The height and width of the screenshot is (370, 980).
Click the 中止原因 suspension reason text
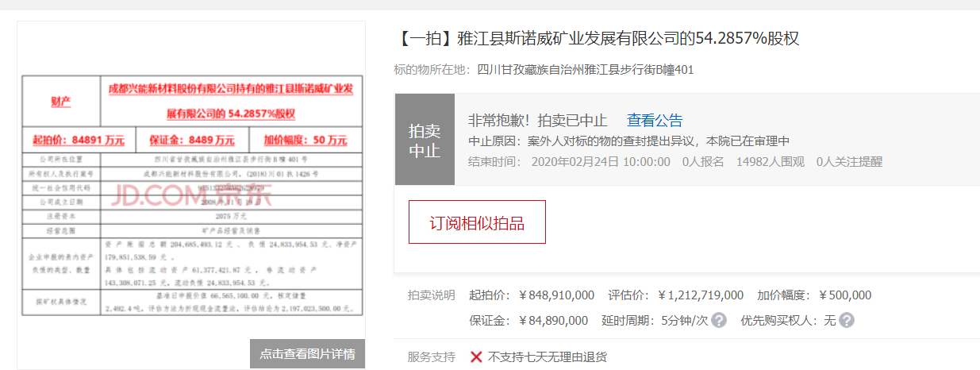click(629, 141)
